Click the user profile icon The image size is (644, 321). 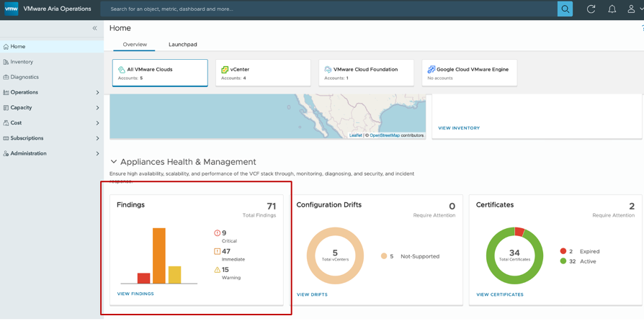tap(632, 9)
